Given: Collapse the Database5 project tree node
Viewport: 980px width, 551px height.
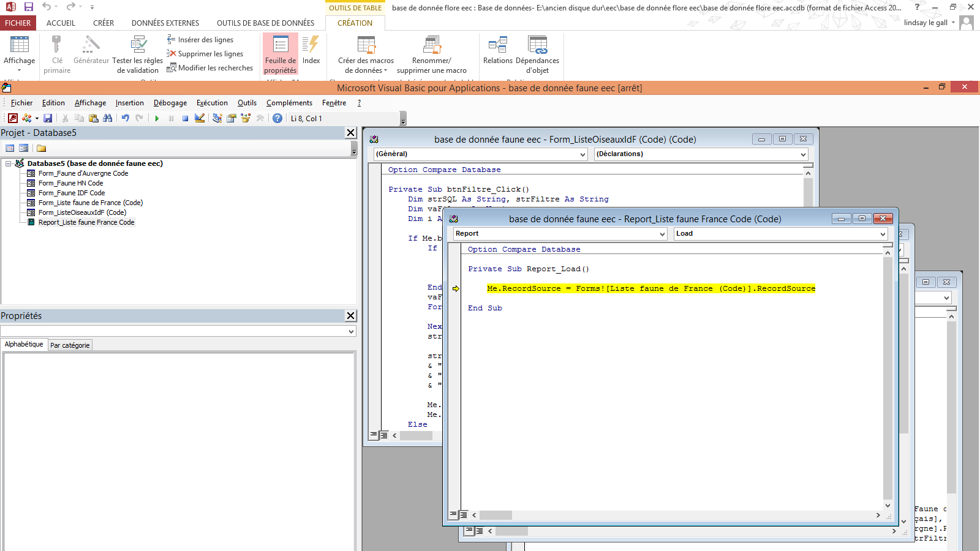Looking at the screenshot, I should tap(9, 163).
